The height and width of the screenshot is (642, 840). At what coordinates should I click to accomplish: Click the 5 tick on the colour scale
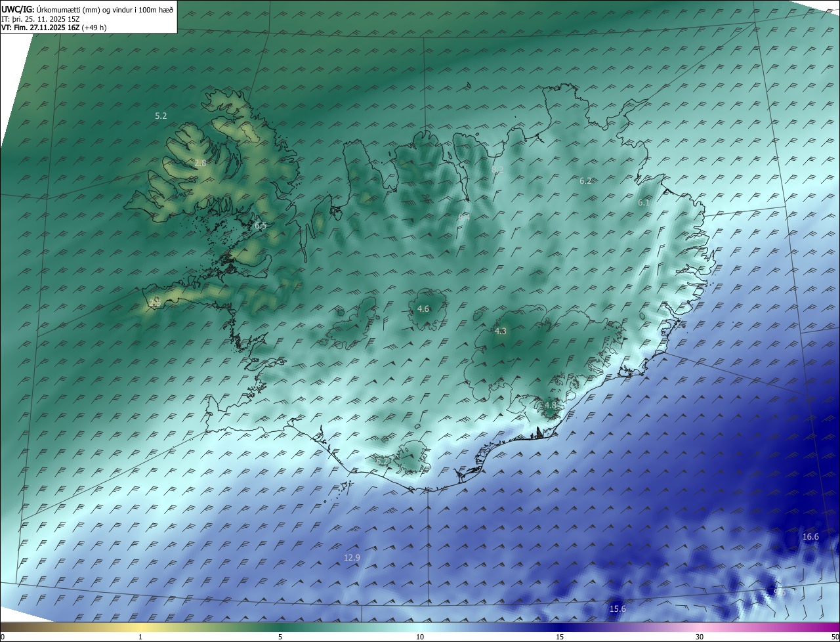point(280,637)
